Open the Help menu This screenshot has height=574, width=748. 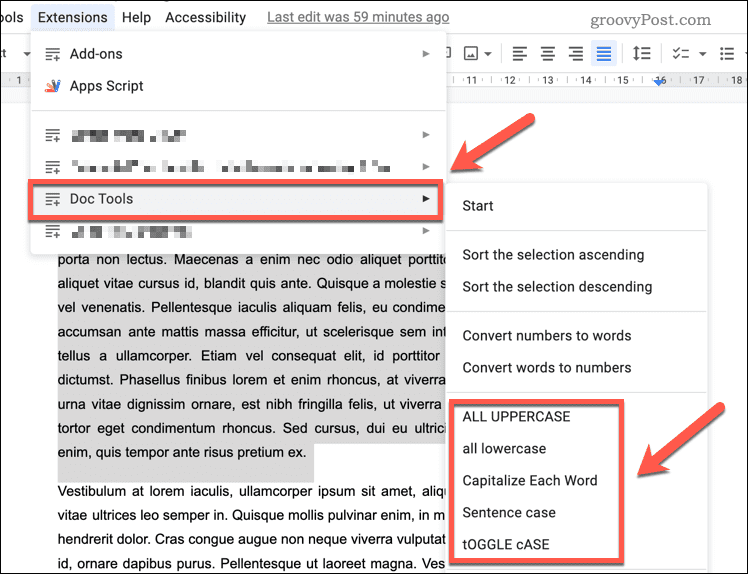(136, 18)
